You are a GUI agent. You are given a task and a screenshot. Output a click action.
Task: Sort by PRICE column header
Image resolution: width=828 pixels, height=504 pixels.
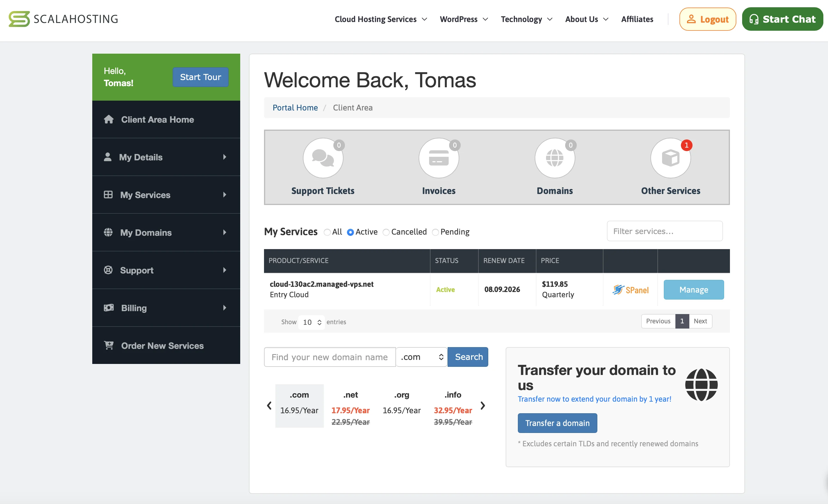click(569, 261)
